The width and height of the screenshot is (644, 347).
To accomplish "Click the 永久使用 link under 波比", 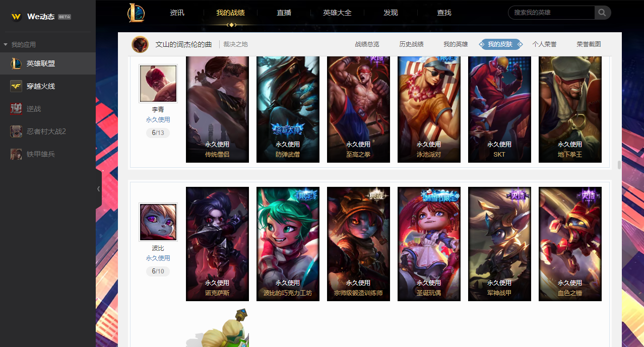I will [158, 258].
